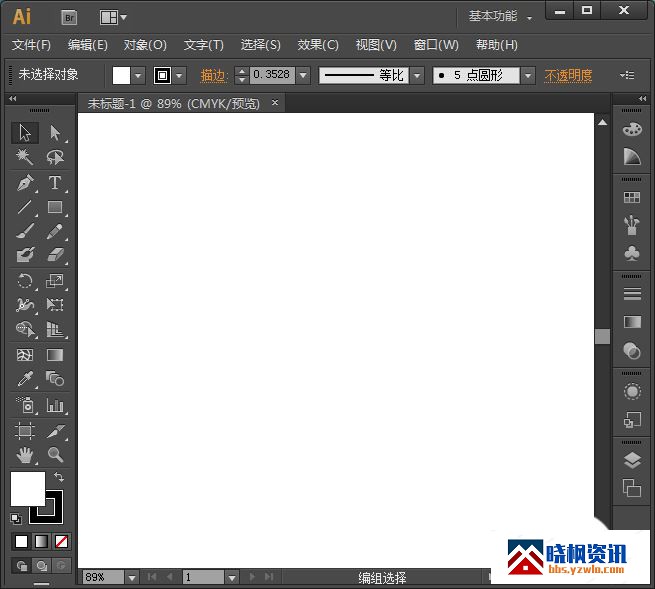Click the 不透明度 opacity link
This screenshot has width=655, height=589.
tap(568, 76)
